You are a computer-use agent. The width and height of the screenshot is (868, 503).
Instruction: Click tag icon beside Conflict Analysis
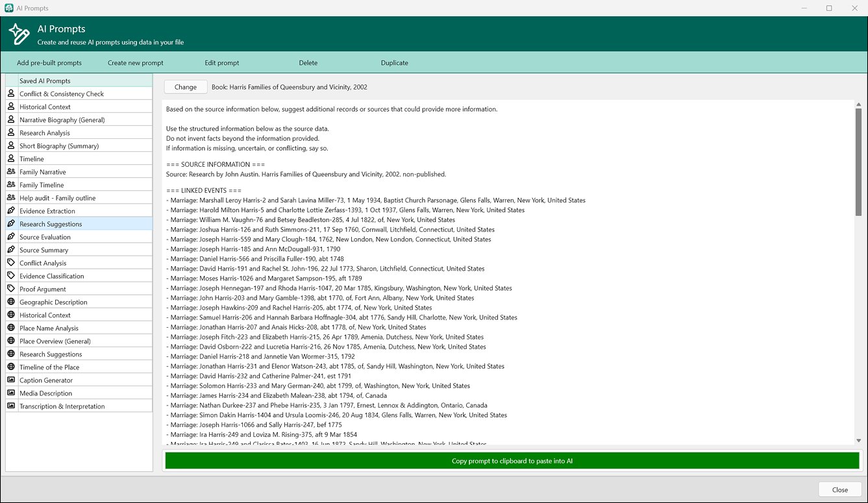click(x=11, y=262)
